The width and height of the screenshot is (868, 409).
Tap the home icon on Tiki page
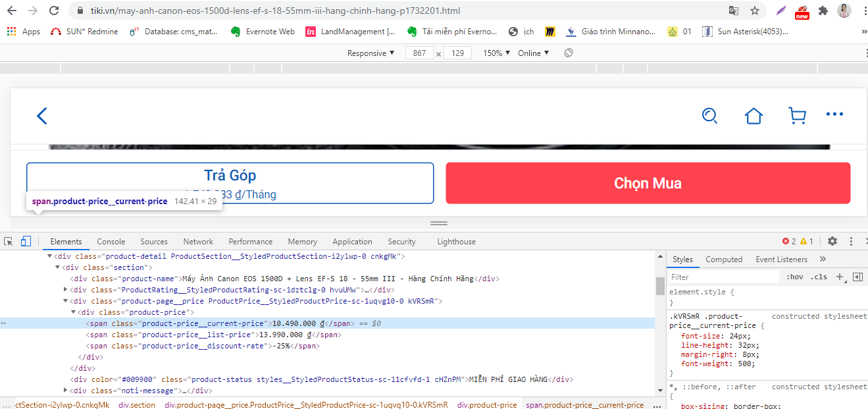[753, 116]
